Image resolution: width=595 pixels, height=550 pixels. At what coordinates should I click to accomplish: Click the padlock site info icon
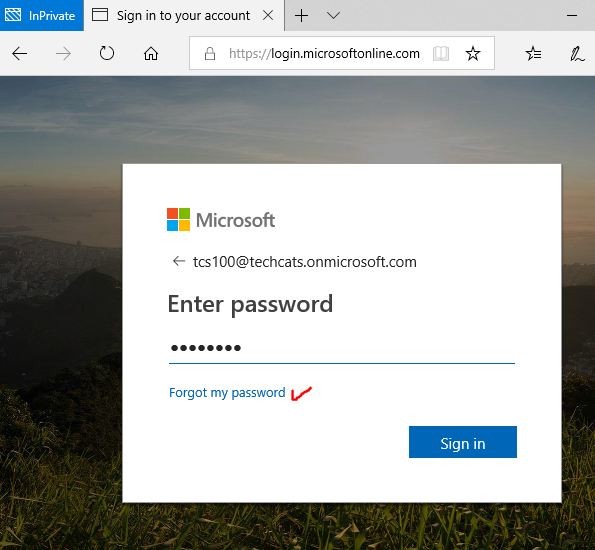point(210,54)
